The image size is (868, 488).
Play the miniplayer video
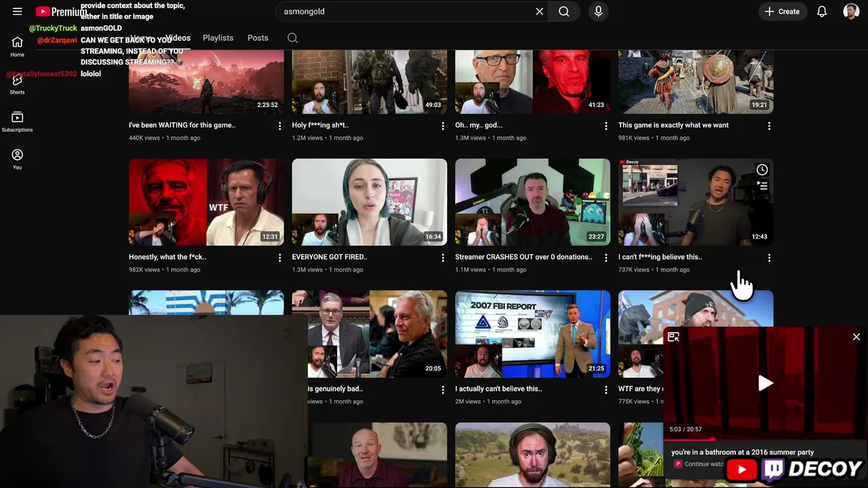pos(765,383)
